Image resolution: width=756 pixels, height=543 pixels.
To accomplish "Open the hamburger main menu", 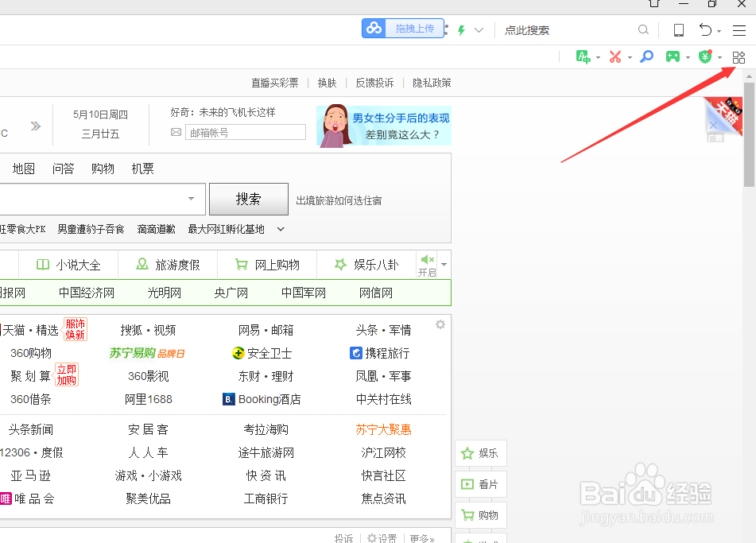I will click(739, 30).
